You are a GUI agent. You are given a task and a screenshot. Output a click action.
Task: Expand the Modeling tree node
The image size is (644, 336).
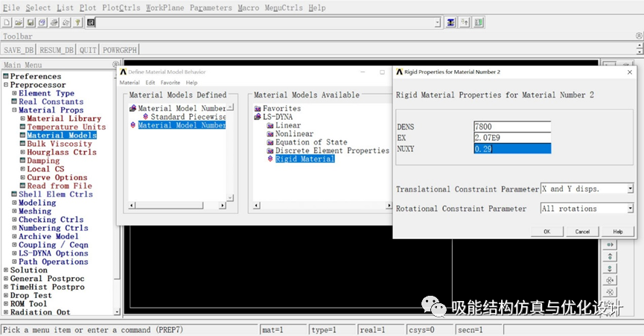pos(14,203)
